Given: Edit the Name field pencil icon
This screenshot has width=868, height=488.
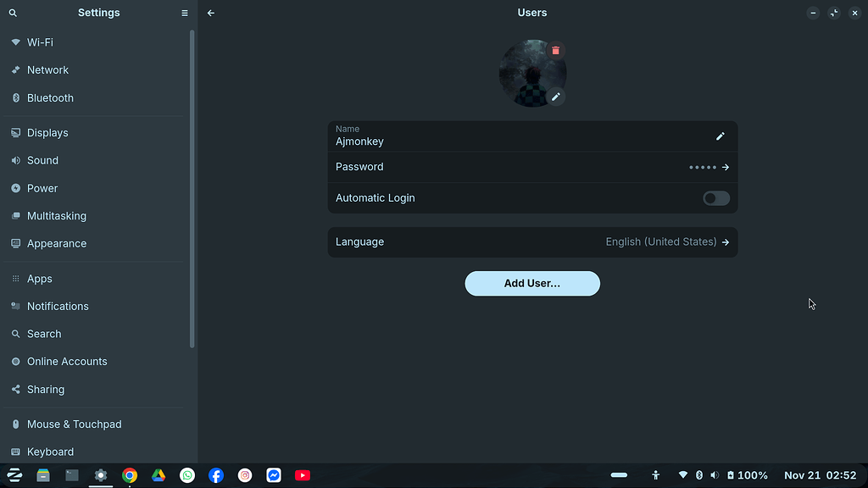Looking at the screenshot, I should pos(720,136).
